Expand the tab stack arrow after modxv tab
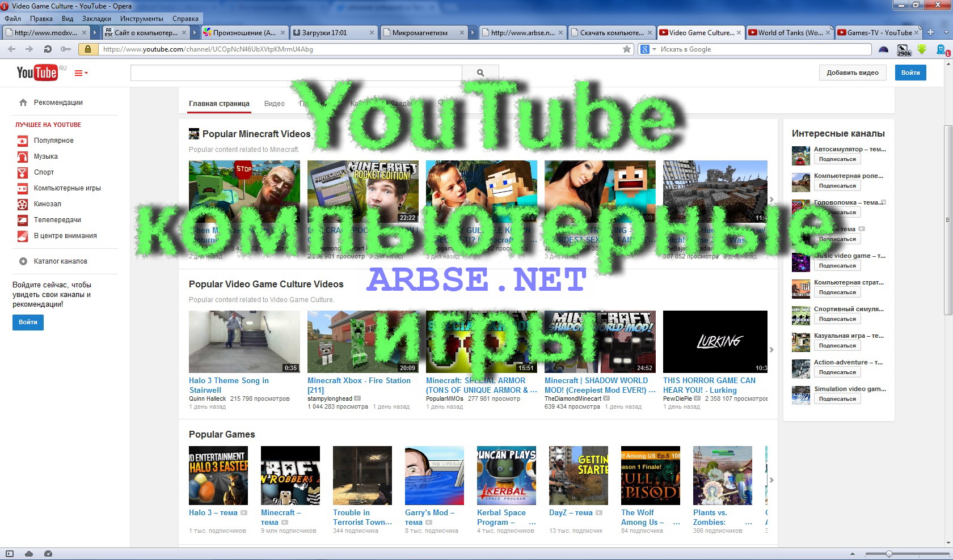The image size is (953, 560). [95, 33]
